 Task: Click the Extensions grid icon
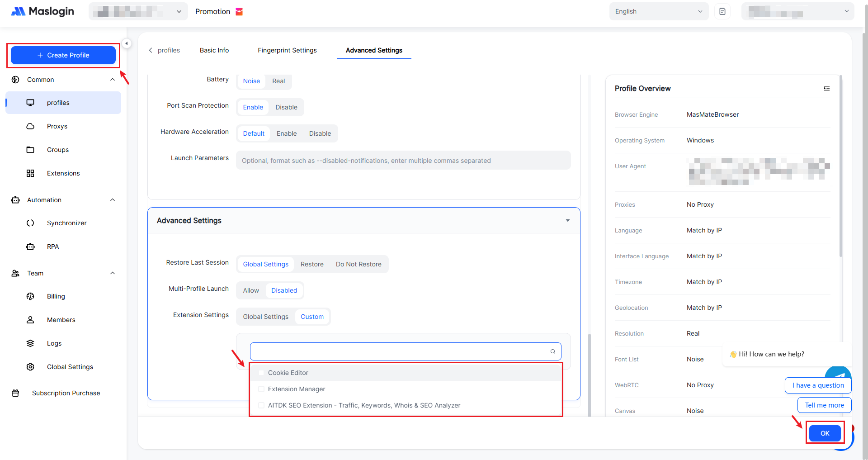point(30,173)
